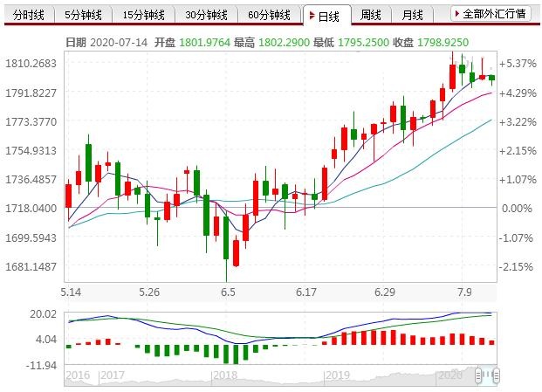
Task: Click the MACD scale value 4.04
Action: click(x=46, y=340)
